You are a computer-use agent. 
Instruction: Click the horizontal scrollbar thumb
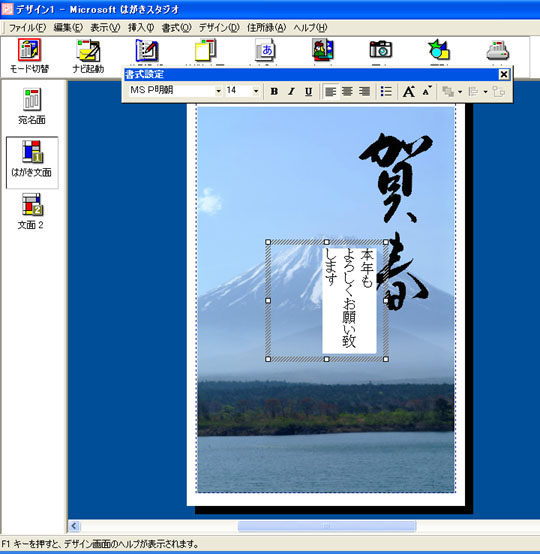pos(327,526)
